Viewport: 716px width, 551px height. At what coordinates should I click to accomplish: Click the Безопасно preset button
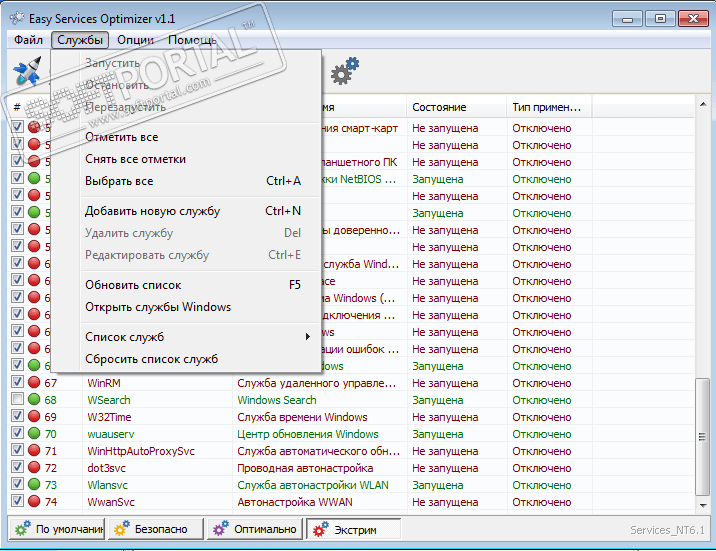155,529
